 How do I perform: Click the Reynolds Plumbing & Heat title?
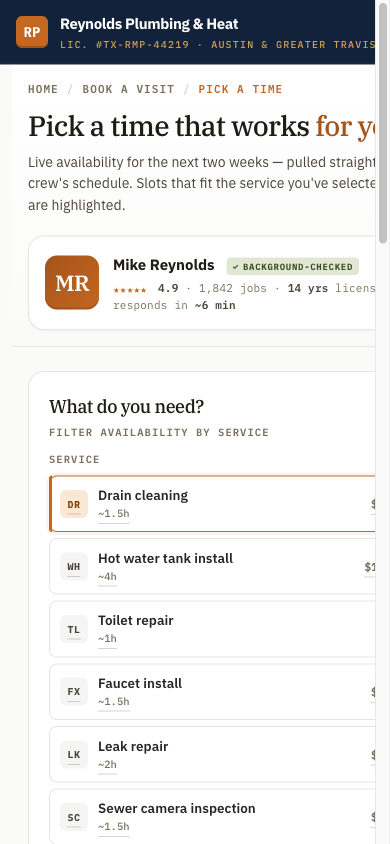tap(149, 24)
